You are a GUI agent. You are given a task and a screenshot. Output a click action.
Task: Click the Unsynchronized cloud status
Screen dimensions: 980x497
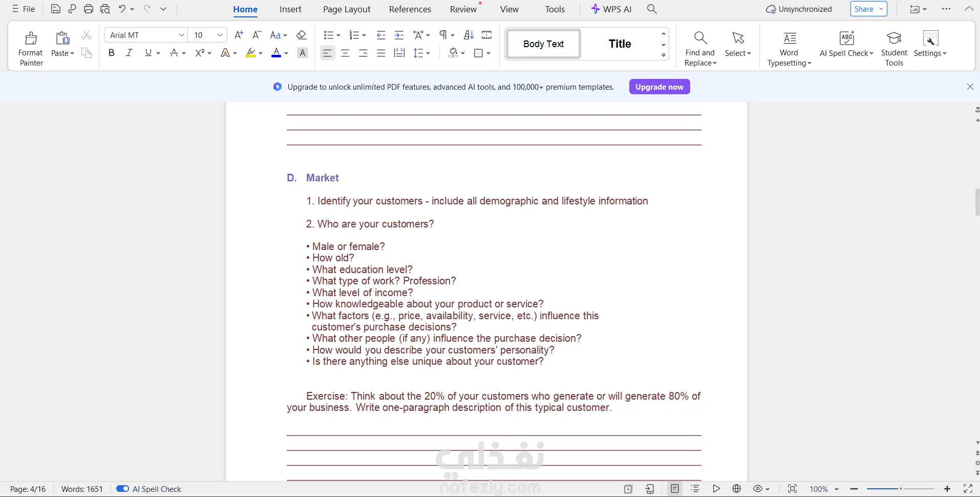tap(799, 9)
